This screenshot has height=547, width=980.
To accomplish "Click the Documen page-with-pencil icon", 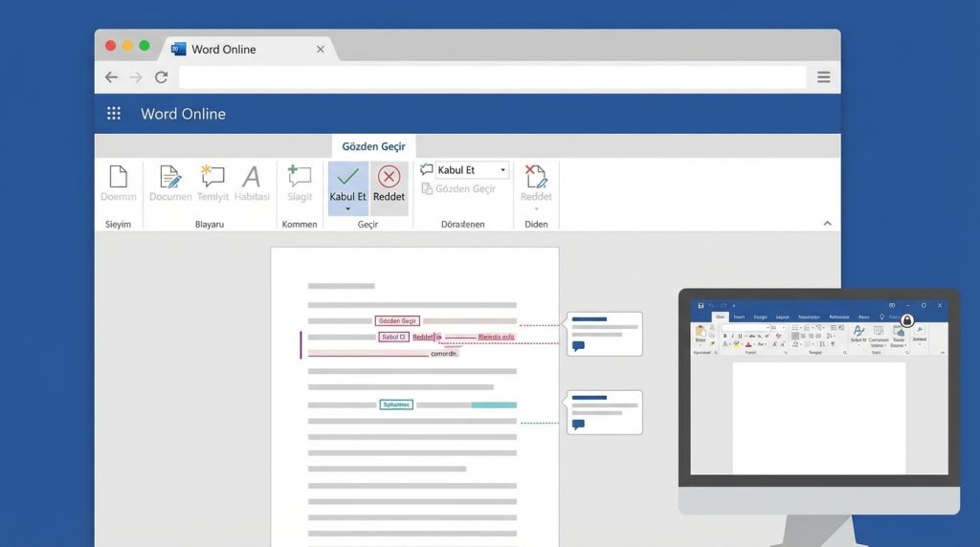I will [x=170, y=177].
